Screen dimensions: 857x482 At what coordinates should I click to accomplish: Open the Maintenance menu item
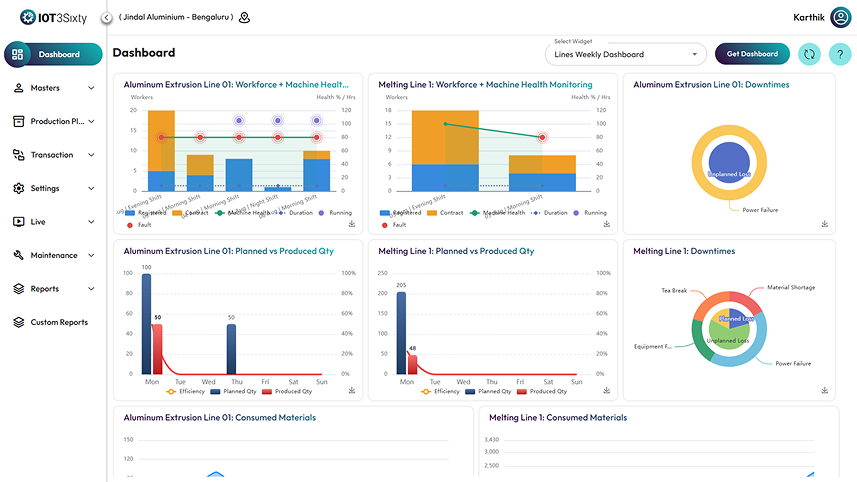(53, 255)
